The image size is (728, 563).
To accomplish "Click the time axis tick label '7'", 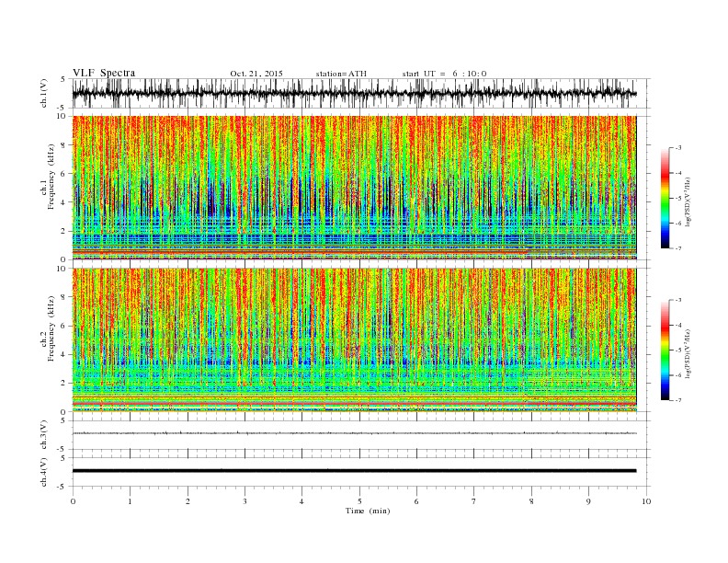I will [x=474, y=501].
